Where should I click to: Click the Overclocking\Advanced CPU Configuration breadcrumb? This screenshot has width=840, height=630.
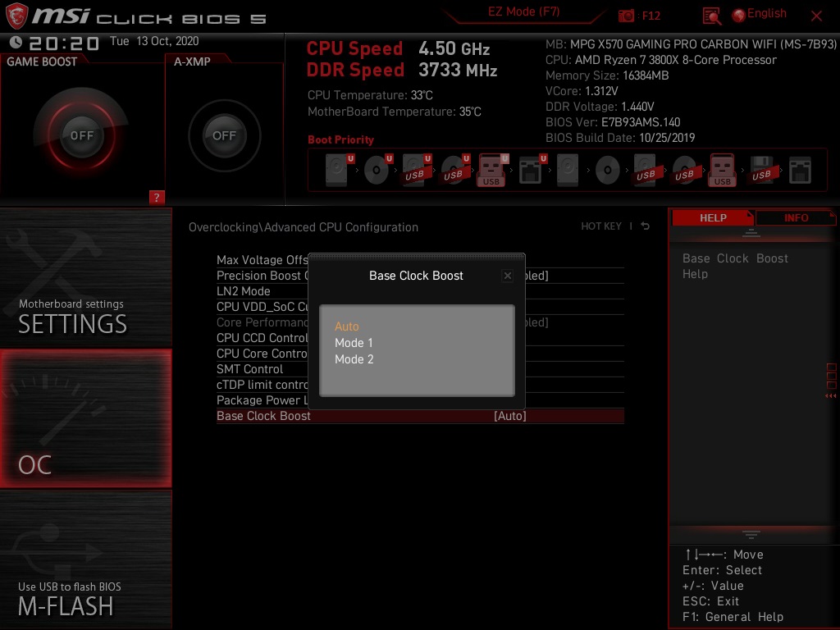(x=304, y=227)
